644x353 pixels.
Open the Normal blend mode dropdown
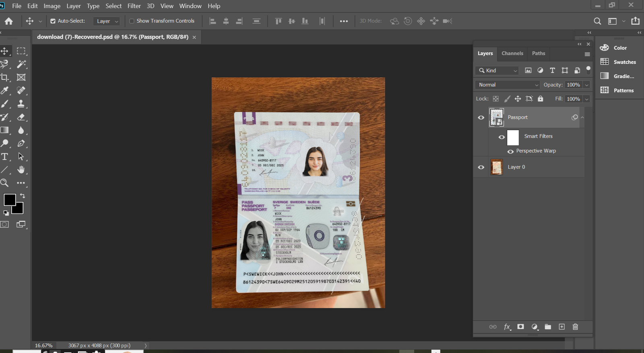pyautogui.click(x=508, y=85)
